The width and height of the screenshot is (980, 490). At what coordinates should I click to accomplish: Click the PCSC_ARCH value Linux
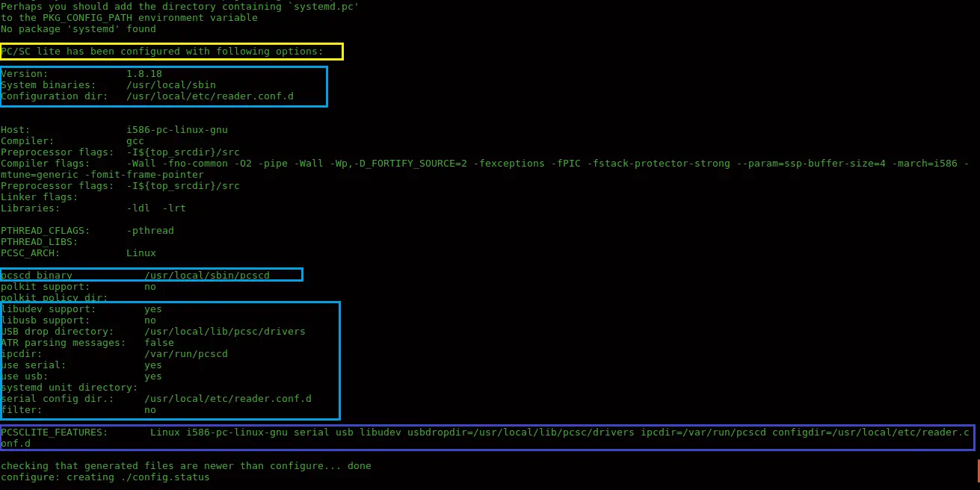point(141,253)
